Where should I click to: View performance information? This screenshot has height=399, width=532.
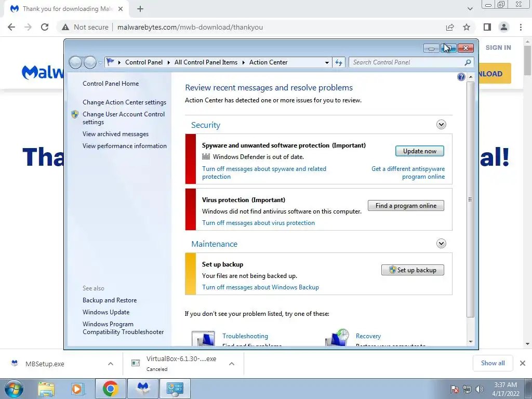tap(125, 146)
